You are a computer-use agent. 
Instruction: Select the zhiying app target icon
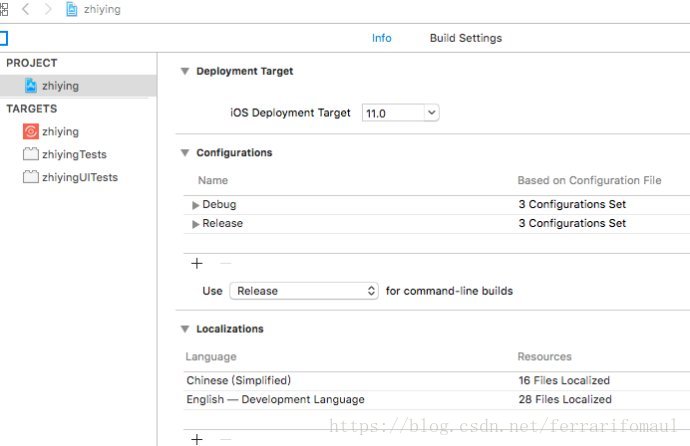click(x=31, y=132)
